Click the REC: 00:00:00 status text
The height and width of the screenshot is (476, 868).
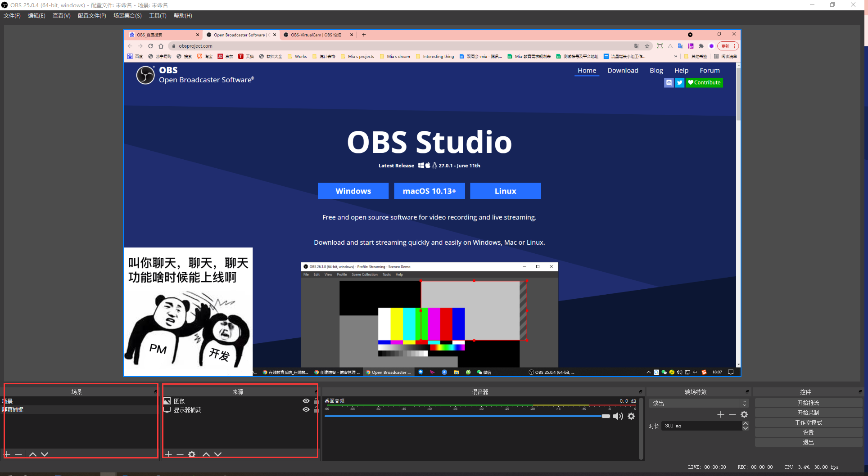click(755, 467)
